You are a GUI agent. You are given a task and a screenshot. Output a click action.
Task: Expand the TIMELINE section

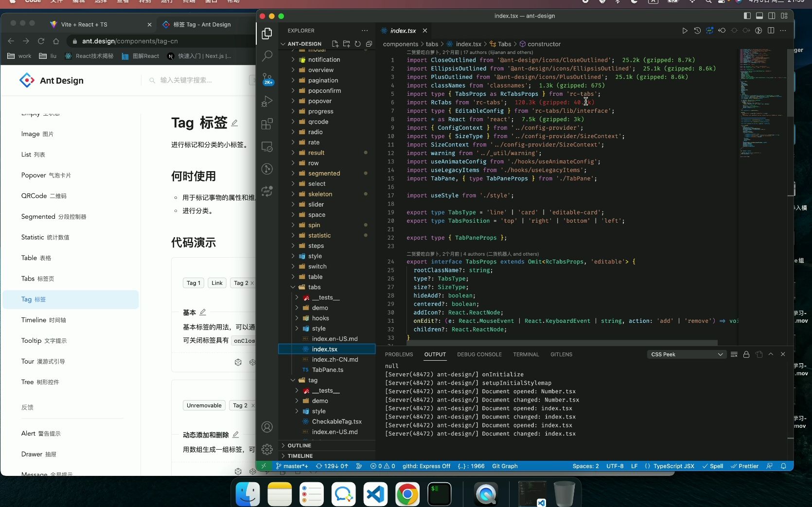coord(327,456)
